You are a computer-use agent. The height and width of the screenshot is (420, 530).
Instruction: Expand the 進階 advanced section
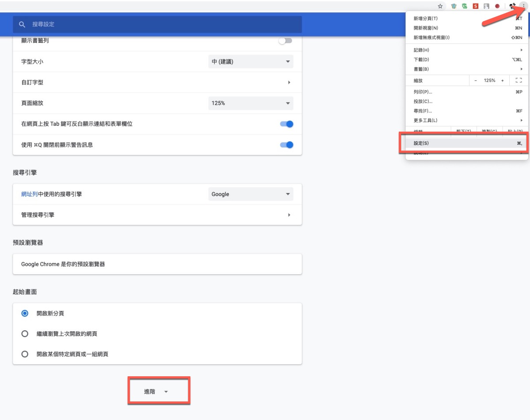[x=156, y=391]
